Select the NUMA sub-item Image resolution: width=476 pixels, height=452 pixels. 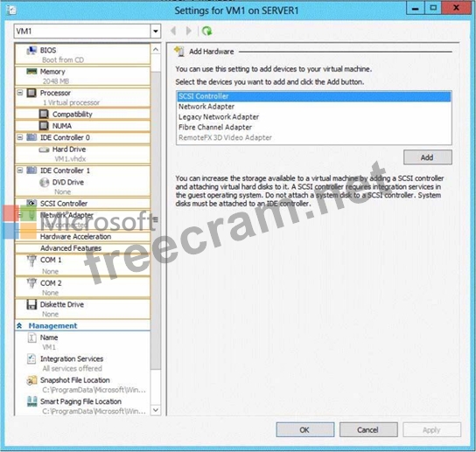pyautogui.click(x=82, y=126)
